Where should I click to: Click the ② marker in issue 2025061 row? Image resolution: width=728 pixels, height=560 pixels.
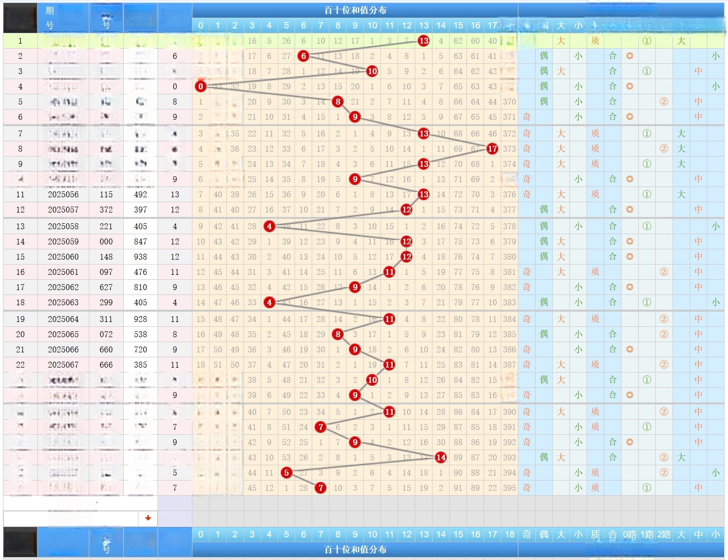[664, 272]
